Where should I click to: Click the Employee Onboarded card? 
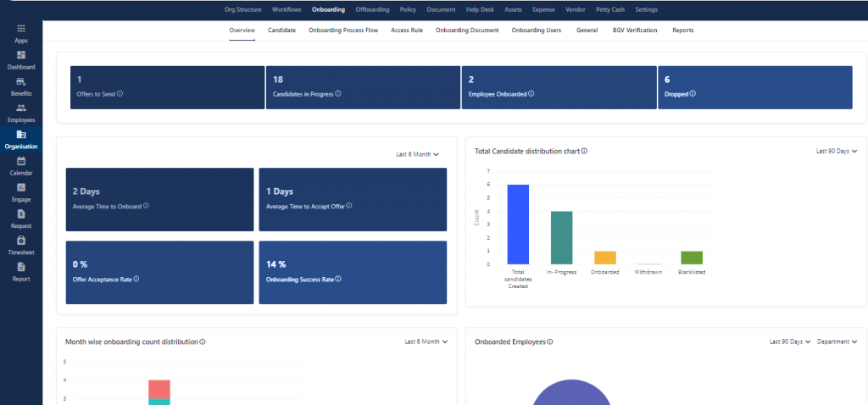(x=559, y=87)
